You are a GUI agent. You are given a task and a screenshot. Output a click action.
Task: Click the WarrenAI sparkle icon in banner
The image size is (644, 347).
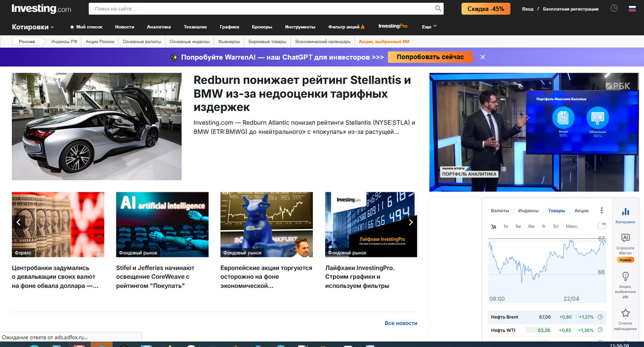pyautogui.click(x=174, y=57)
